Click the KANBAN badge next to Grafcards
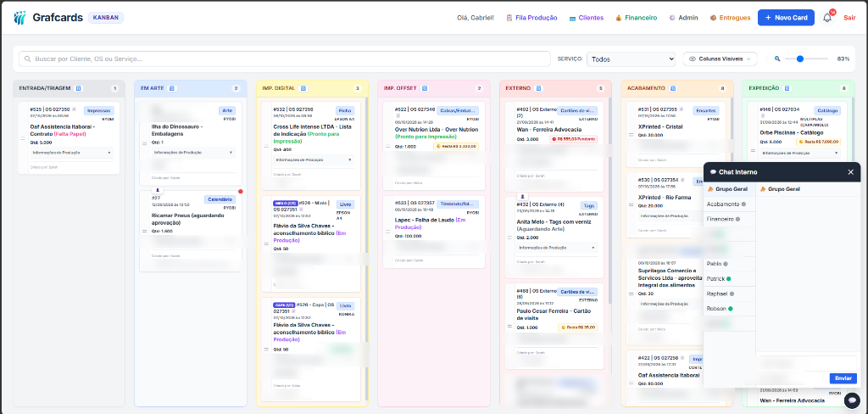 (x=106, y=18)
